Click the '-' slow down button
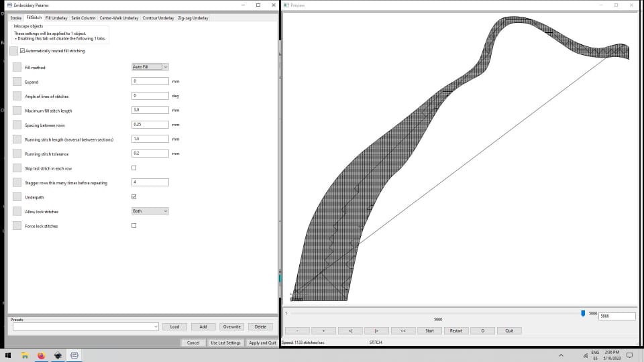Screen dimensions: 644x362 click(x=297, y=330)
